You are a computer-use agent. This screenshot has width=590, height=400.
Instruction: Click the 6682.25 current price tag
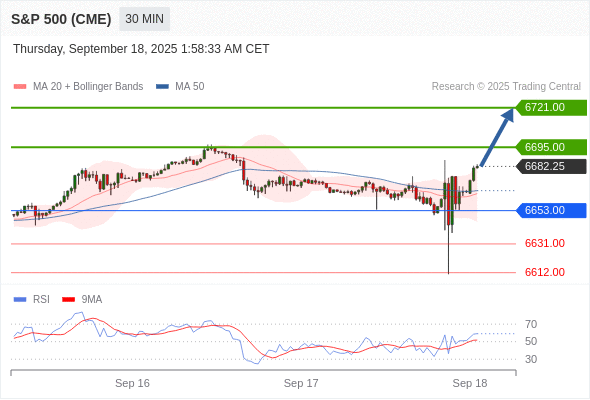pyautogui.click(x=551, y=166)
